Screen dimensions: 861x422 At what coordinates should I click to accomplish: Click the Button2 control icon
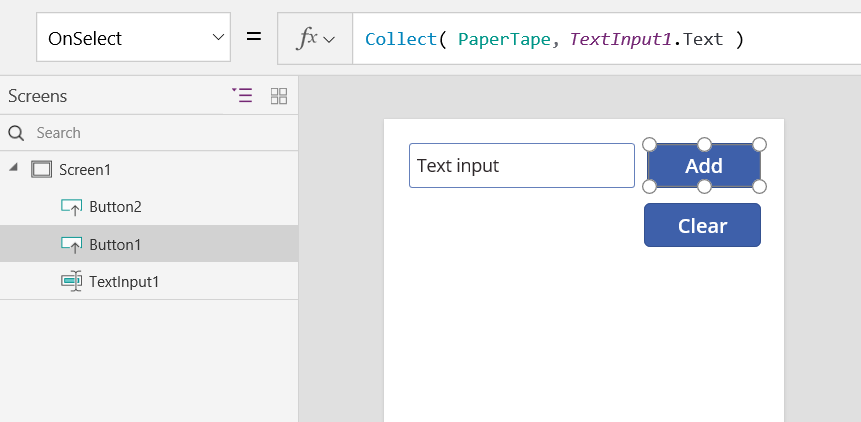(71, 207)
